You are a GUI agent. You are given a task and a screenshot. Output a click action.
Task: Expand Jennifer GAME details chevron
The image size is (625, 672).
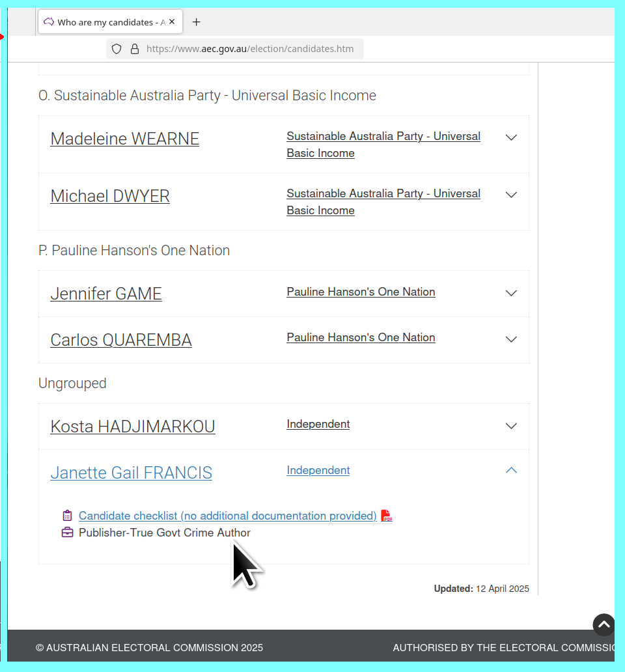pyautogui.click(x=511, y=293)
